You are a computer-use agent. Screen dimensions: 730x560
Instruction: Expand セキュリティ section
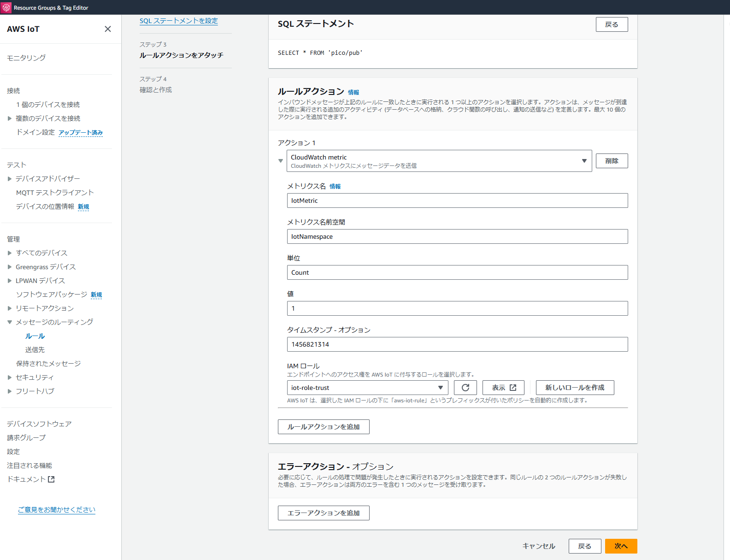click(x=10, y=377)
